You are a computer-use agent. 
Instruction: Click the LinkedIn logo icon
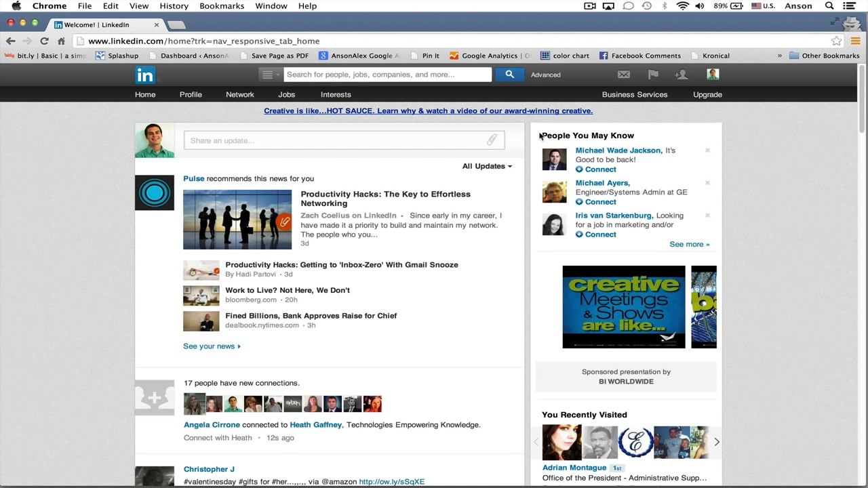145,75
